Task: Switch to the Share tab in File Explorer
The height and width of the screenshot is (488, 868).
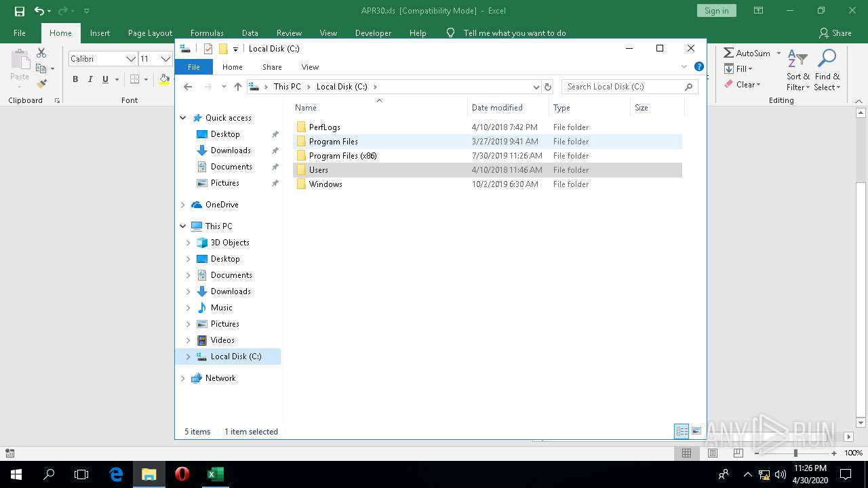Action: point(272,67)
